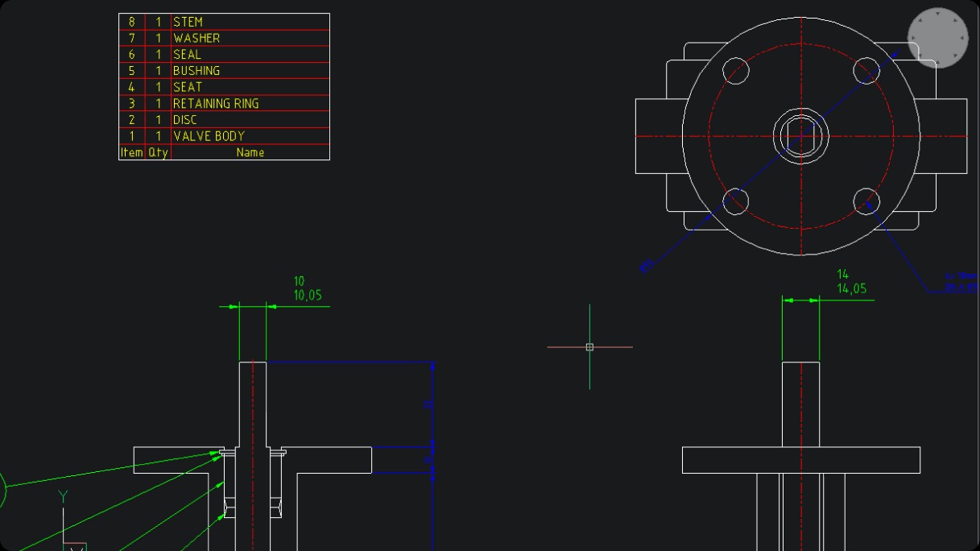Click the upper-right arrow on the navigation wheel

tap(956, 21)
